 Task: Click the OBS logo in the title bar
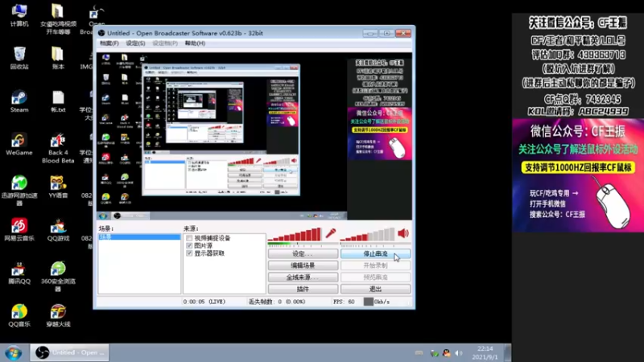(101, 33)
